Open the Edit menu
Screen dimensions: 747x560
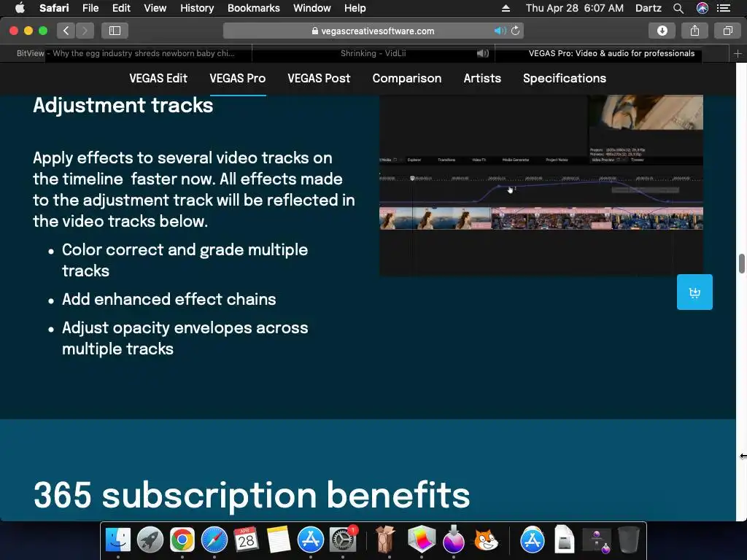point(121,8)
